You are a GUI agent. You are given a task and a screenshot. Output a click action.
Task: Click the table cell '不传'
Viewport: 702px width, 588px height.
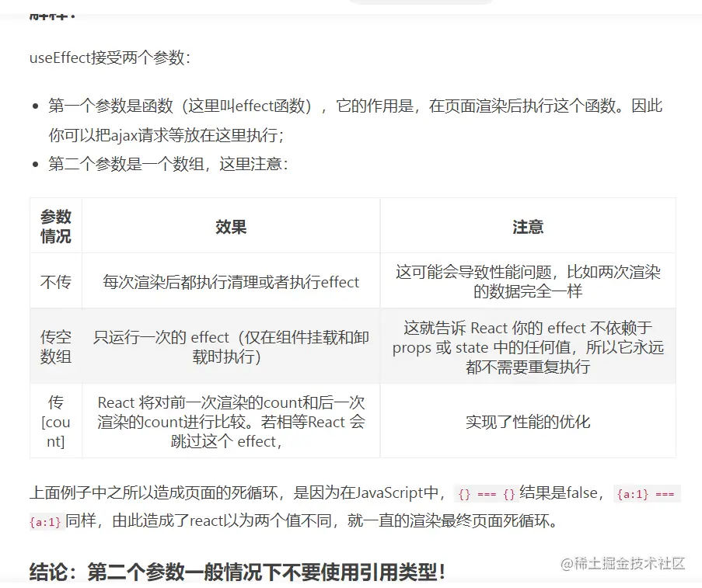56,282
